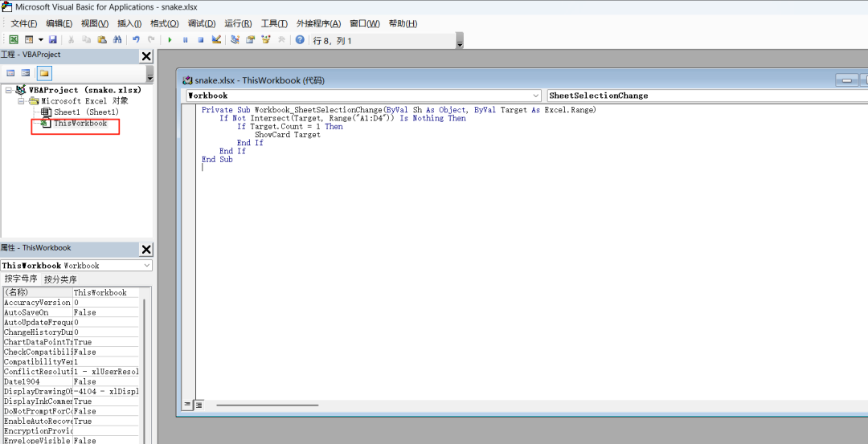
Task: Click the View Object icon in the project panel
Action: coord(26,73)
